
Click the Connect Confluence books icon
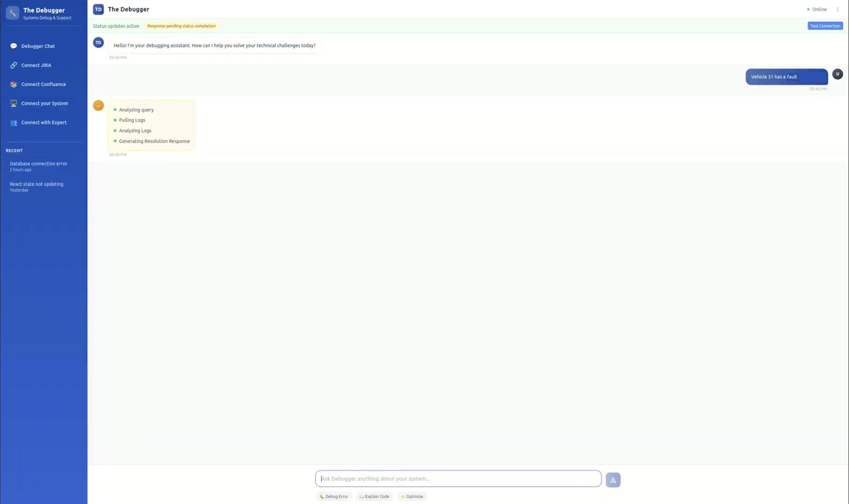[14, 84]
